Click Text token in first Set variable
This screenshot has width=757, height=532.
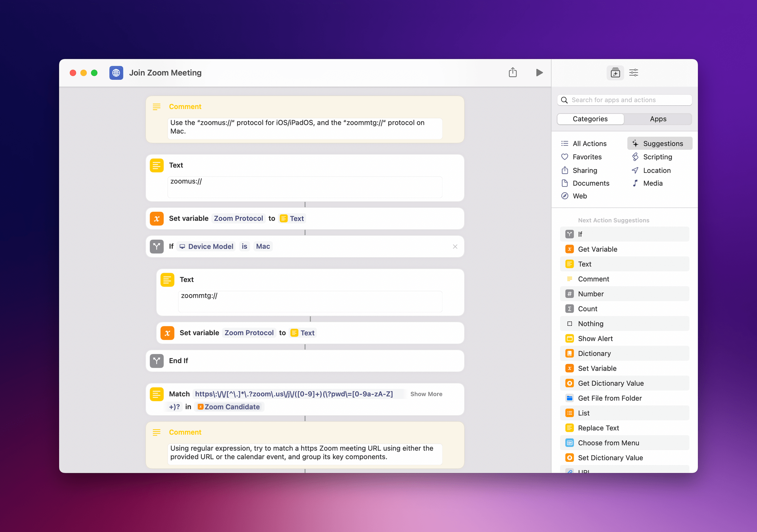coord(292,218)
